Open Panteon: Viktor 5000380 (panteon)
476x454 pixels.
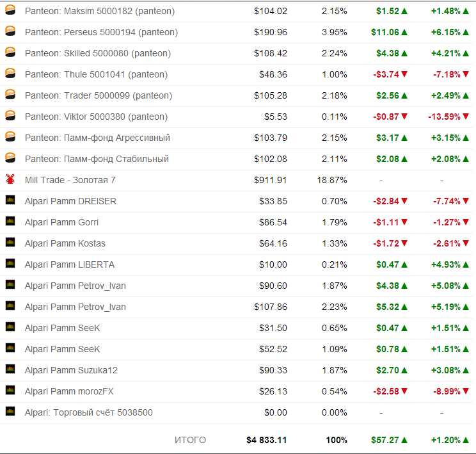(x=96, y=117)
